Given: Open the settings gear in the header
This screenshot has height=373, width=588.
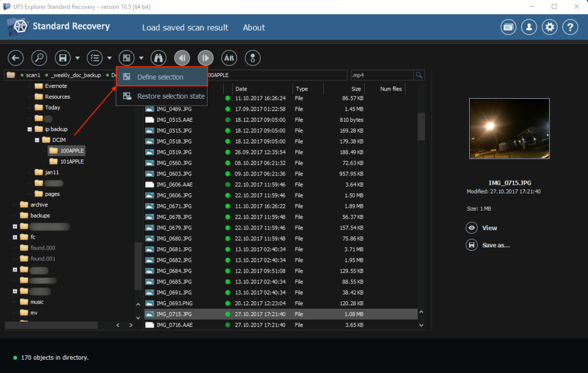Looking at the screenshot, I should tap(550, 27).
